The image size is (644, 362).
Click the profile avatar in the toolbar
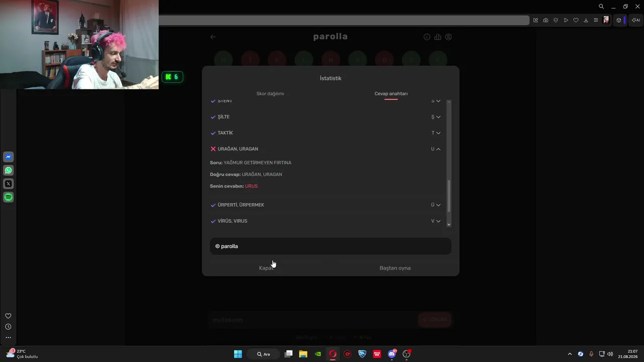(x=606, y=20)
